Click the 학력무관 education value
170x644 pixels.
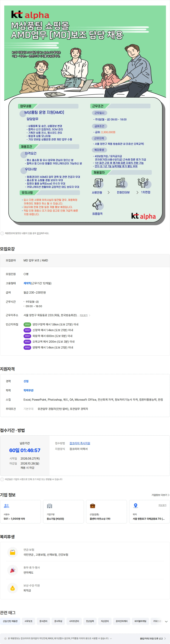(x=29, y=390)
